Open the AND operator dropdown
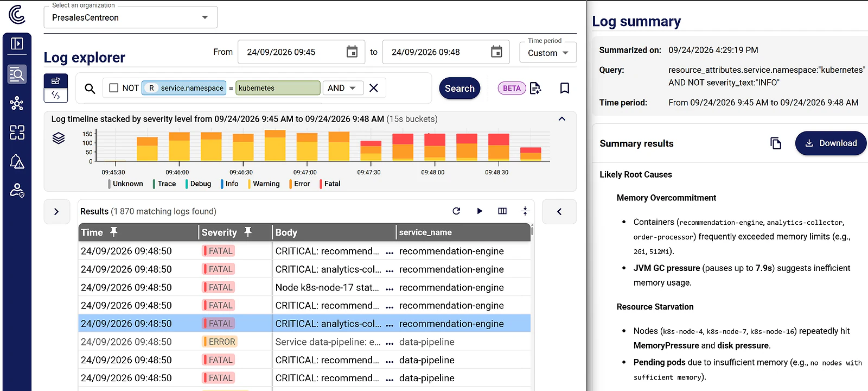The width and height of the screenshot is (868, 391). (343, 88)
